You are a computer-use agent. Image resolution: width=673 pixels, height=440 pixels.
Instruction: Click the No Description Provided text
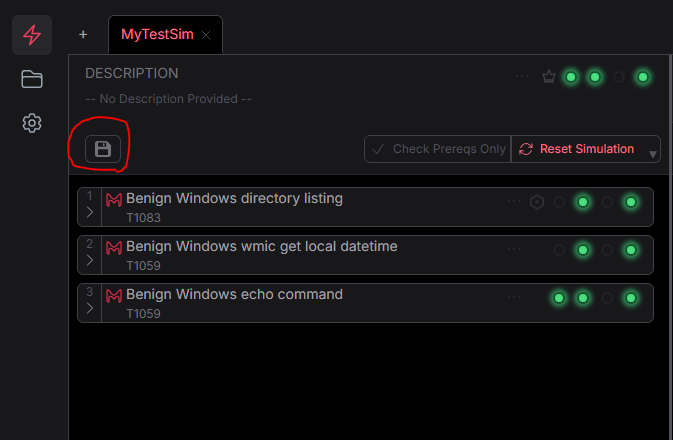pyautogui.click(x=168, y=99)
